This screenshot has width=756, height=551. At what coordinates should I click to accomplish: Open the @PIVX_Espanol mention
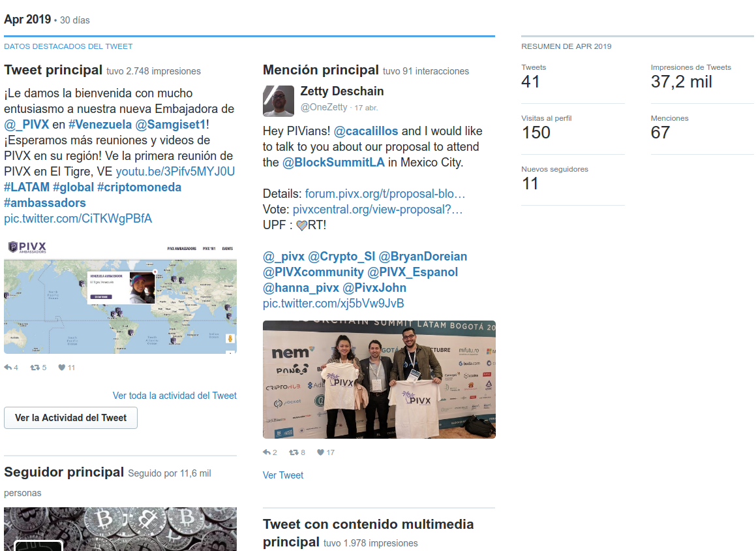(x=412, y=272)
